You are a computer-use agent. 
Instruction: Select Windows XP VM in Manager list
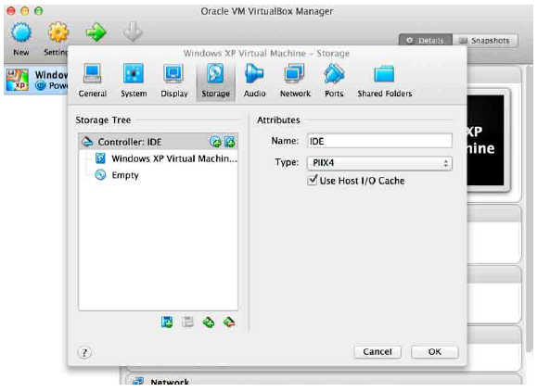[36, 81]
